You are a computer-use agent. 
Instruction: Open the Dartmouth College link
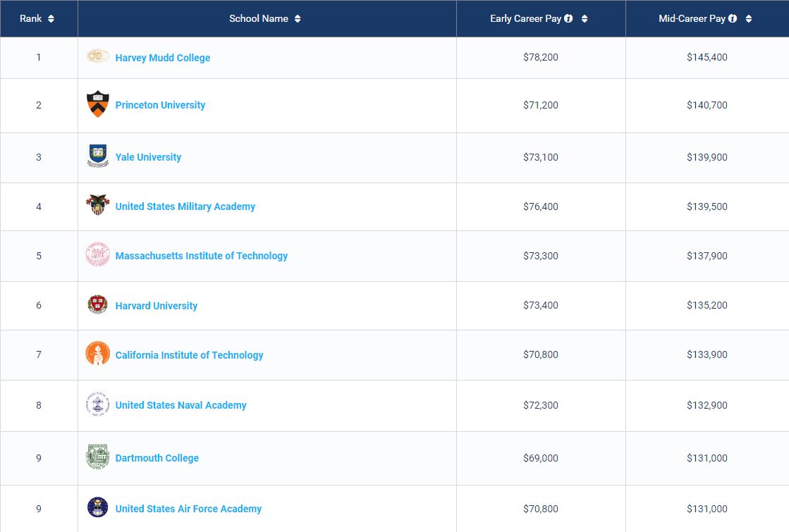point(157,458)
